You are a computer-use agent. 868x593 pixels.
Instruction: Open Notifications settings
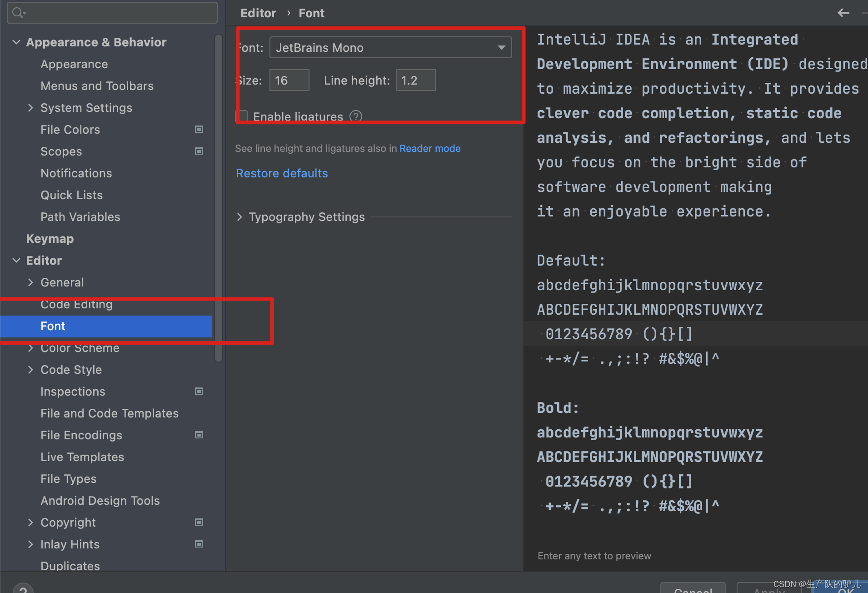pyautogui.click(x=76, y=173)
